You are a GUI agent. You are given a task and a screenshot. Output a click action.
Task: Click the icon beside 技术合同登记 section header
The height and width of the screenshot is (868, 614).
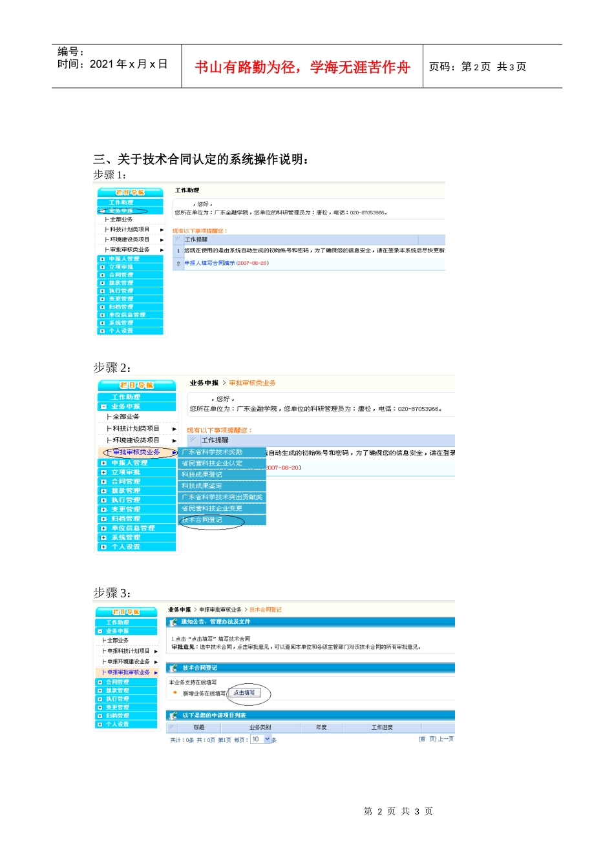[173, 668]
